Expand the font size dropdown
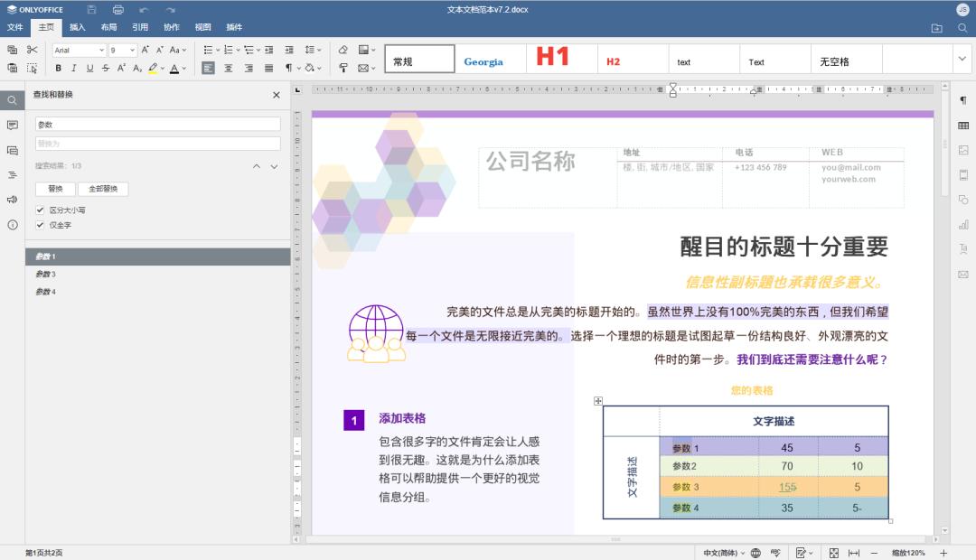The image size is (976, 560). (x=133, y=50)
